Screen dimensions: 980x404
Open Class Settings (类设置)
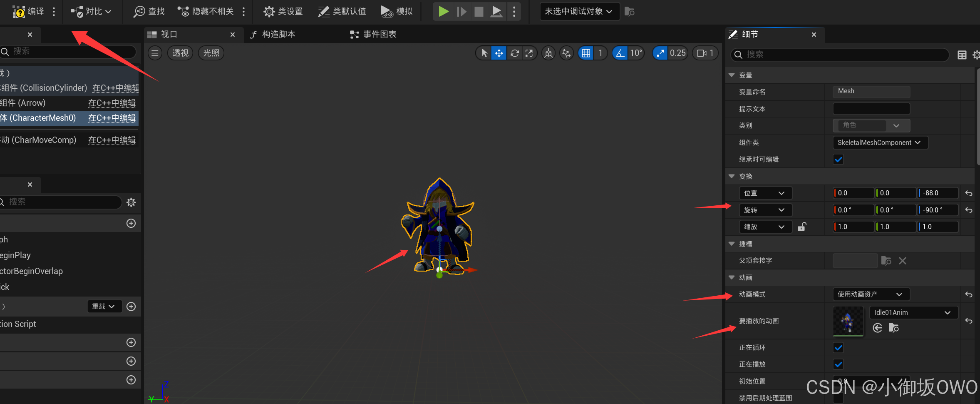tap(283, 11)
